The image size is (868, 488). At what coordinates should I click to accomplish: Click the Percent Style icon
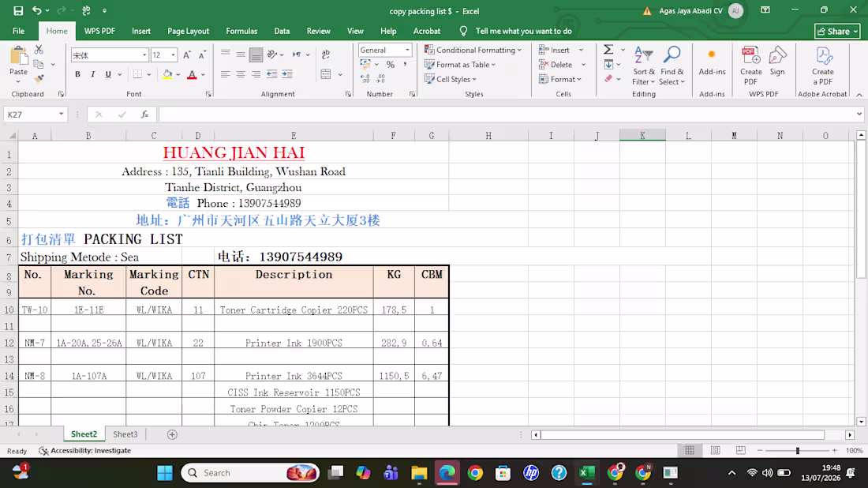click(391, 65)
